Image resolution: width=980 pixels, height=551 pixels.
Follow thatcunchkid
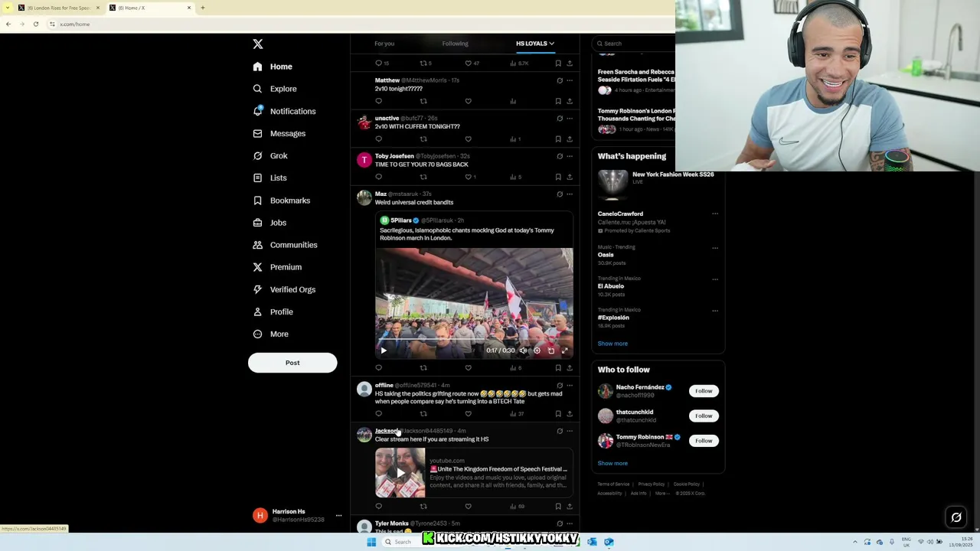[x=704, y=416]
